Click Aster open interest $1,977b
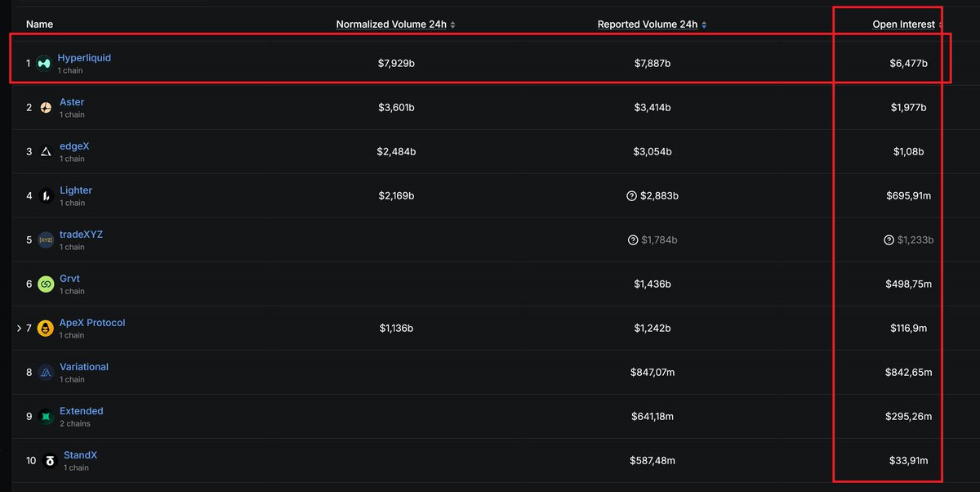980x492 pixels. [909, 107]
